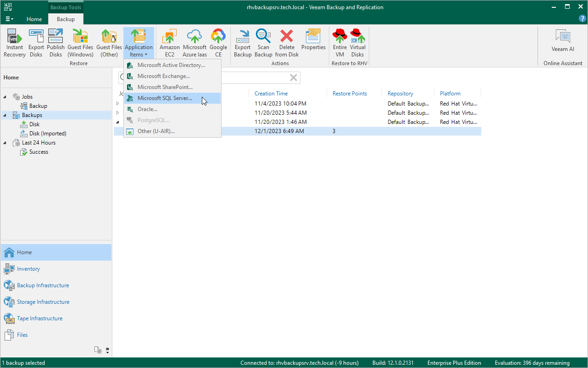Viewport: 588px width, 368px height.
Task: Collapse the Application Items dropdown button
Action: click(139, 43)
